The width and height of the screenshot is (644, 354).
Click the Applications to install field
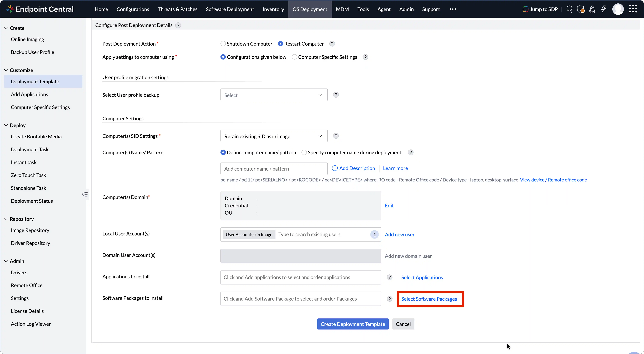click(301, 277)
